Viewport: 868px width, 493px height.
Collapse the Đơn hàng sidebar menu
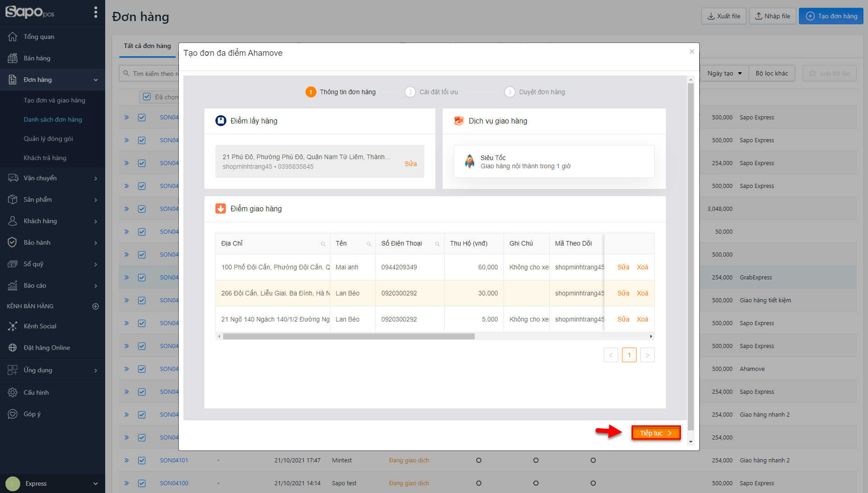tap(96, 80)
